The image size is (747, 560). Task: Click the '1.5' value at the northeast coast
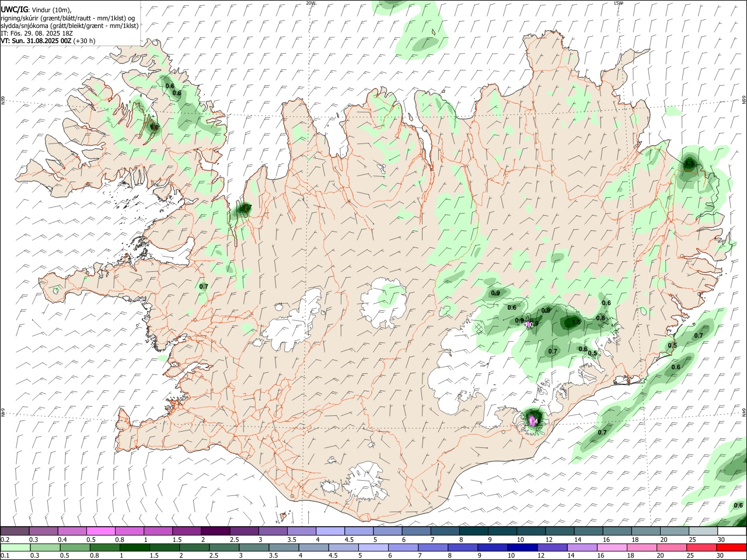(x=690, y=164)
